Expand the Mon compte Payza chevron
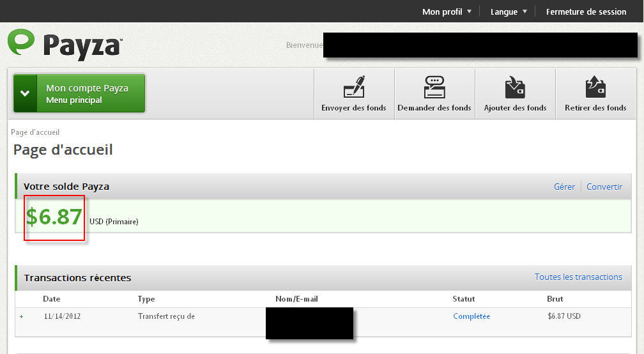644x354 pixels. pyautogui.click(x=25, y=93)
